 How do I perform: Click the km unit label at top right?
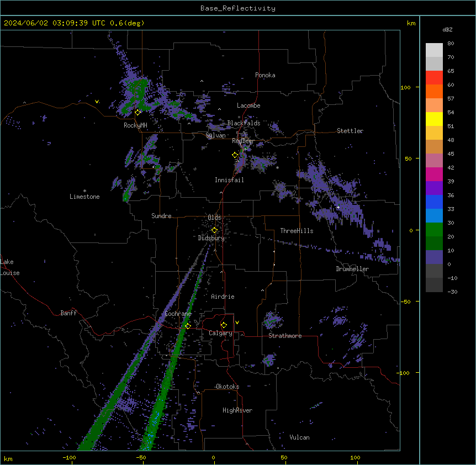pos(411,23)
